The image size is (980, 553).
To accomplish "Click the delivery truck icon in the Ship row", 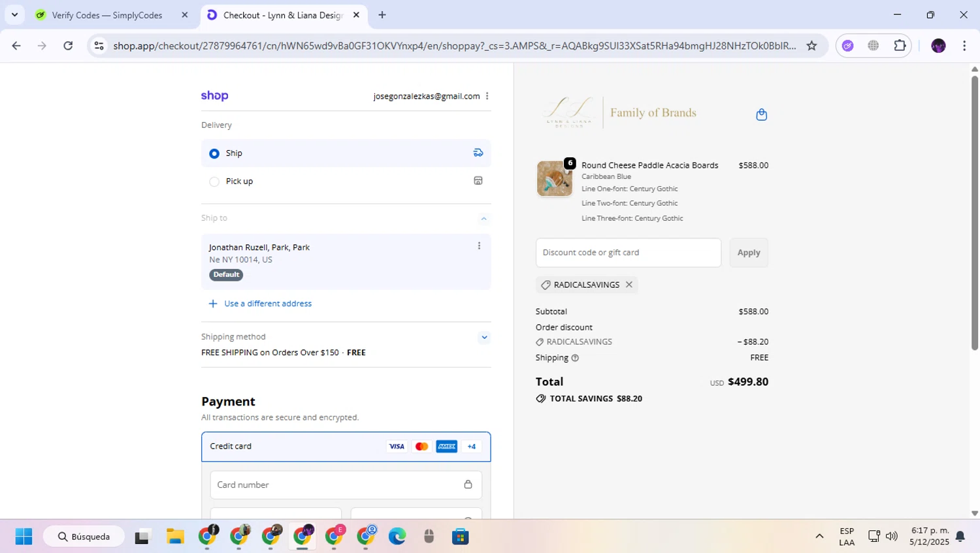I will click(x=478, y=153).
